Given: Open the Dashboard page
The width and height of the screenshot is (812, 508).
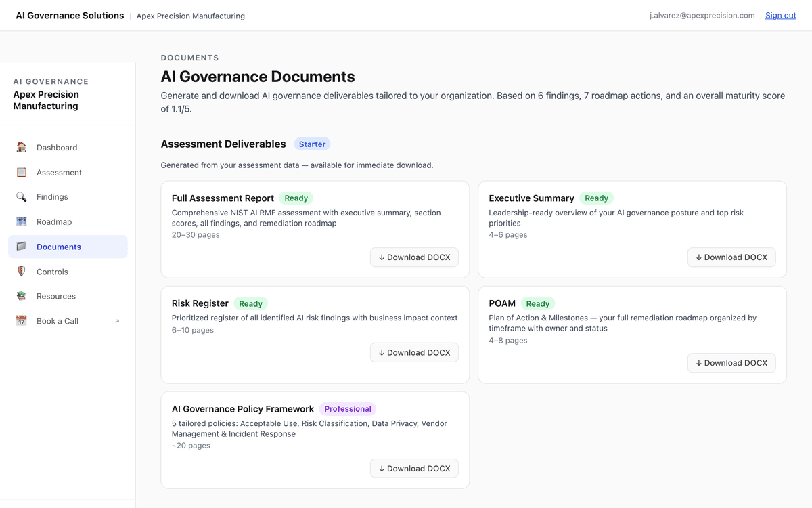Looking at the screenshot, I should click(x=68, y=148).
